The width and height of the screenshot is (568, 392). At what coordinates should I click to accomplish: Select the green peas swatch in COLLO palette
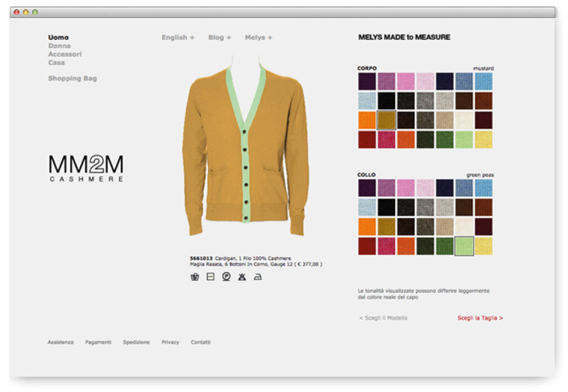click(464, 246)
